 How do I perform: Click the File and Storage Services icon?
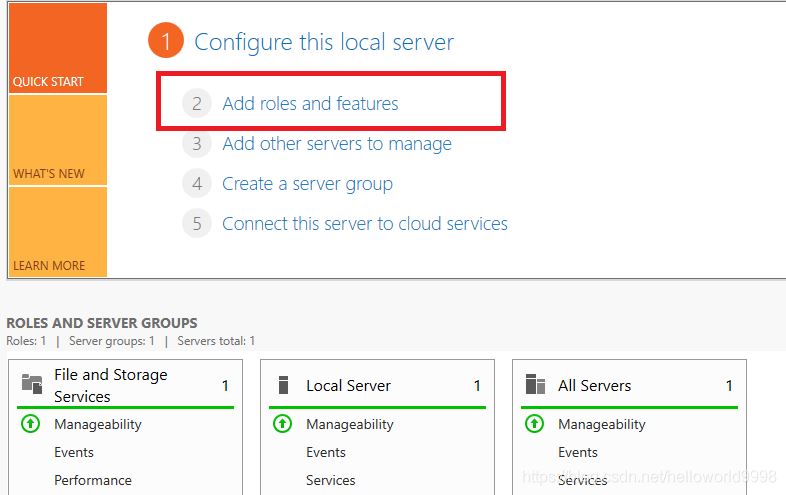[x=32, y=384]
